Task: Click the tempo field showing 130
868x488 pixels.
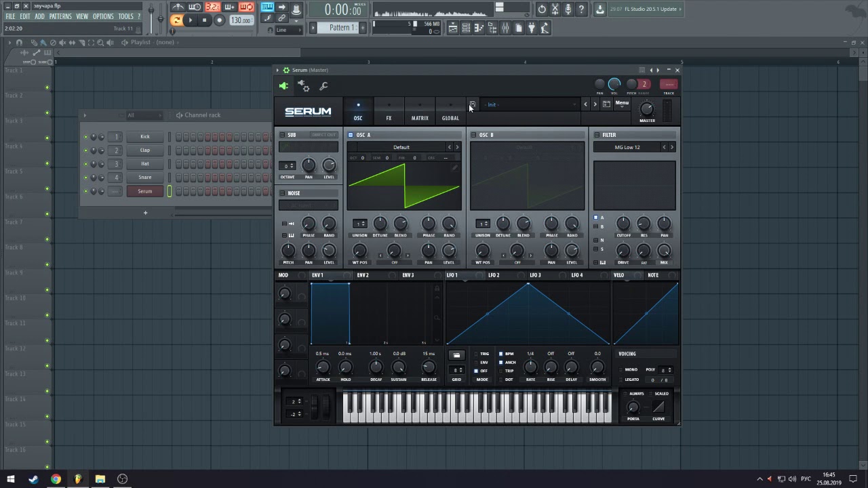Action: (x=240, y=20)
